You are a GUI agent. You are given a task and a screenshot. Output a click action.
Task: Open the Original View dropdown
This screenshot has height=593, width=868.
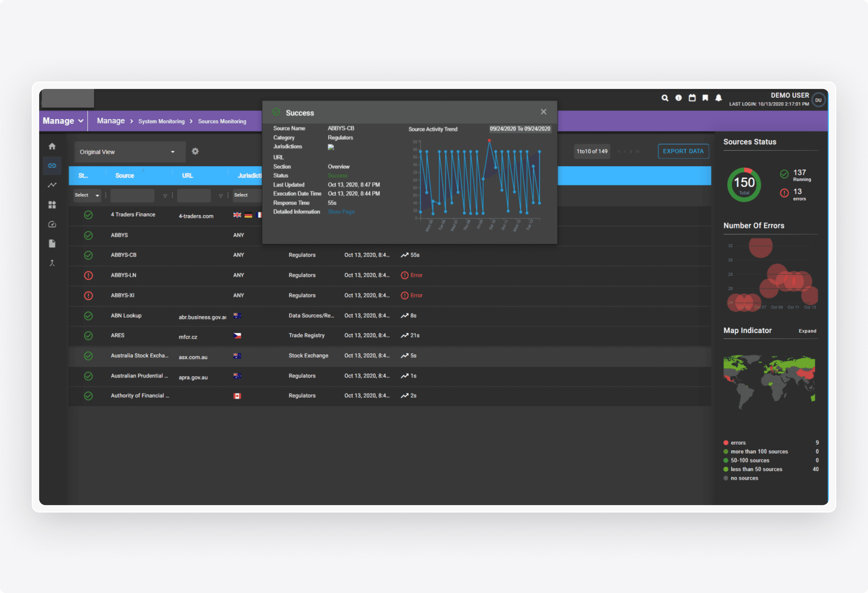click(x=130, y=152)
